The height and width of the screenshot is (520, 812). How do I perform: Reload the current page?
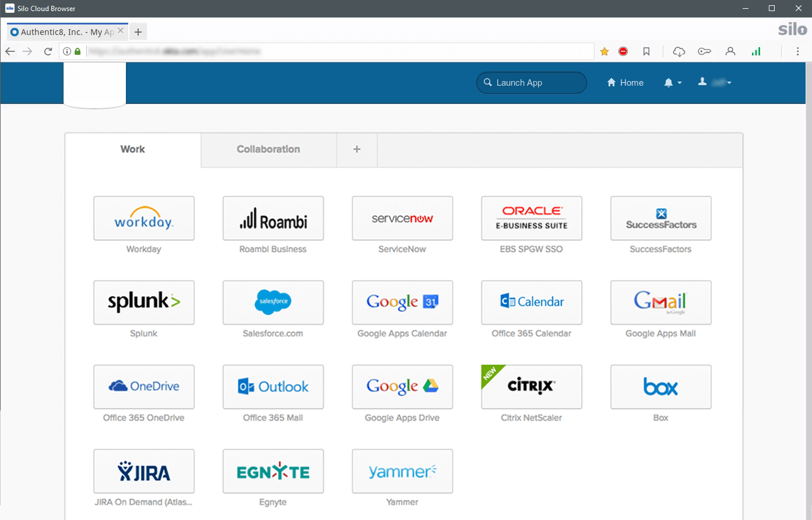(48, 51)
